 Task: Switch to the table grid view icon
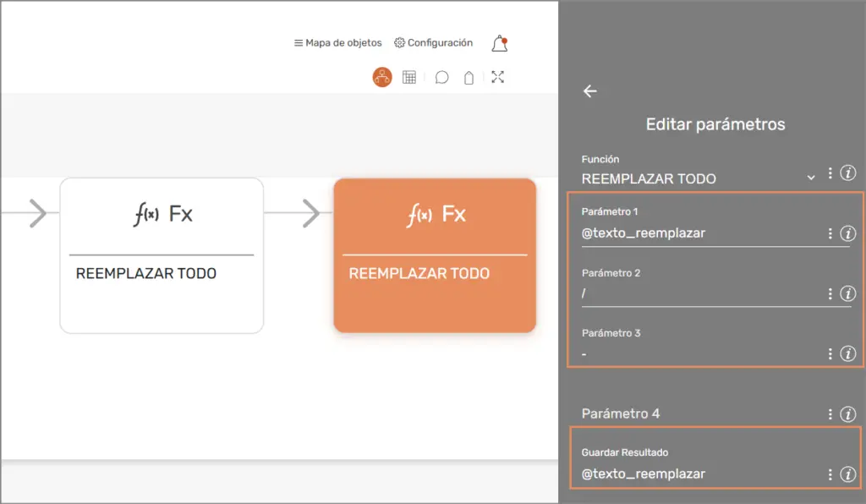[x=409, y=78]
